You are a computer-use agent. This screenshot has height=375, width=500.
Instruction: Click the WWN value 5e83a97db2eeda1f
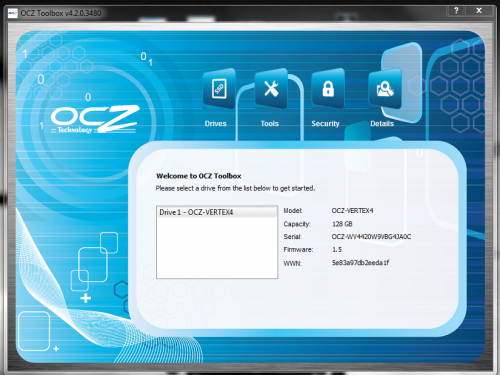[360, 263]
